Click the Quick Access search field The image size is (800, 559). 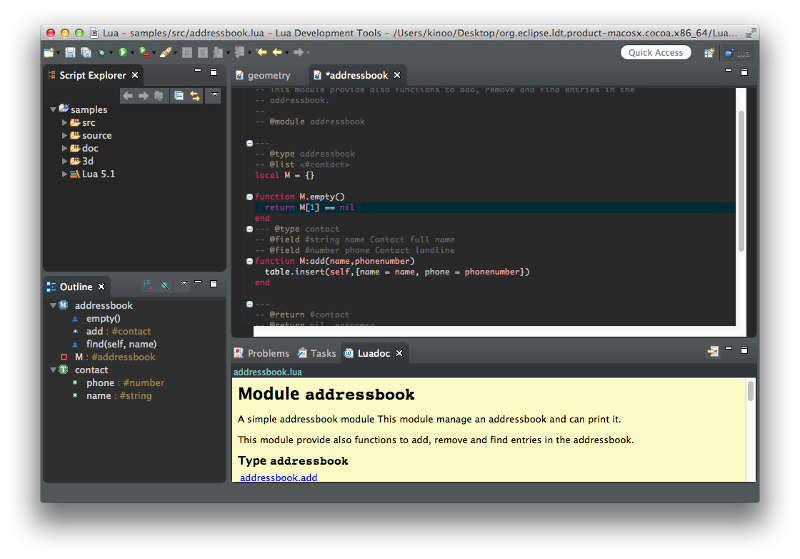click(x=656, y=53)
